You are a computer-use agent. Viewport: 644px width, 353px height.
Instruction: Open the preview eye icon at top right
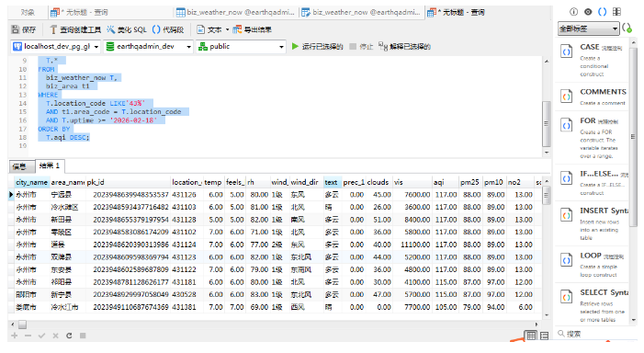(x=588, y=12)
